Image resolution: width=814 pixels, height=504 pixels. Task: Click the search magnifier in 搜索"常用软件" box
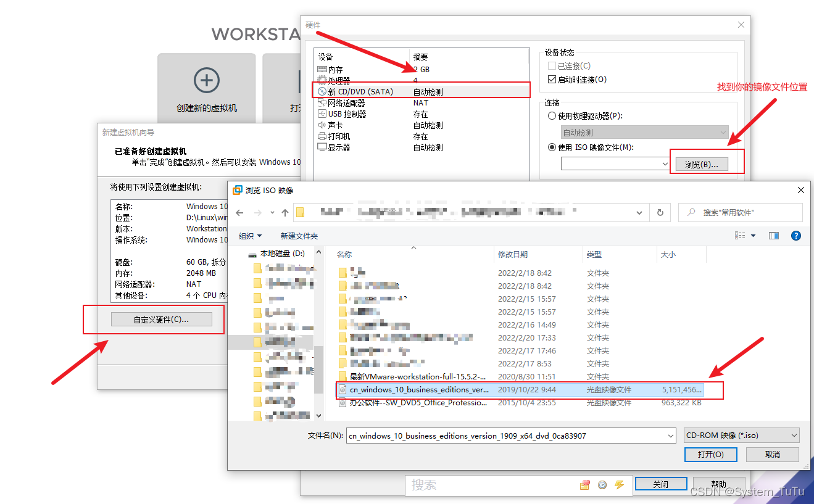[x=691, y=212]
